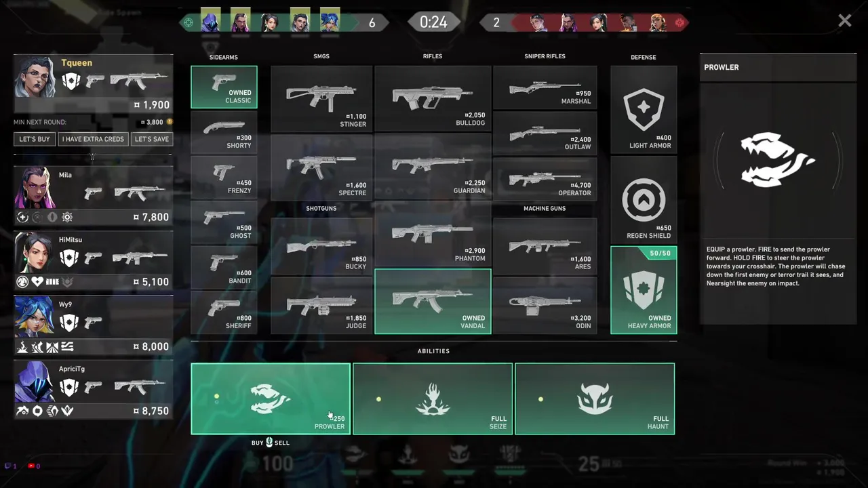Select the owned Vandal rifle
The height and width of the screenshot is (488, 868).
click(433, 302)
